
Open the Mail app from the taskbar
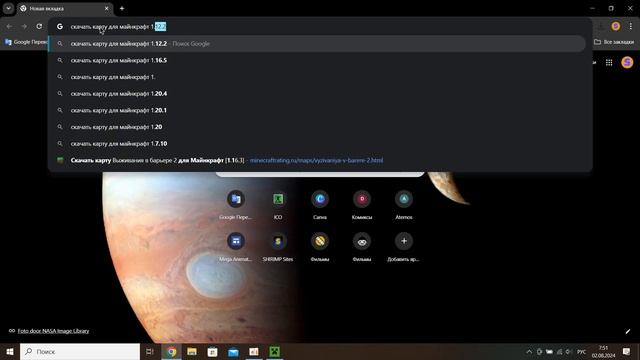click(233, 351)
